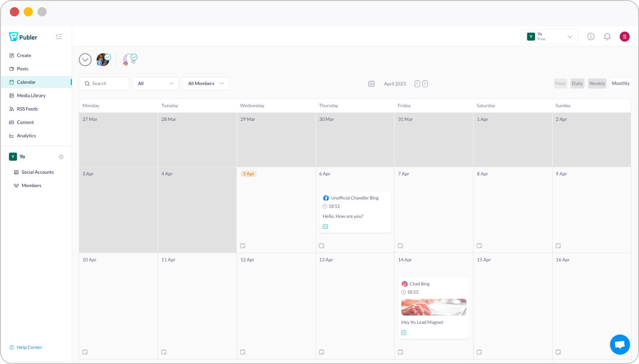Click the info circle icon in header
The width and height of the screenshot is (639, 364).
(x=591, y=37)
